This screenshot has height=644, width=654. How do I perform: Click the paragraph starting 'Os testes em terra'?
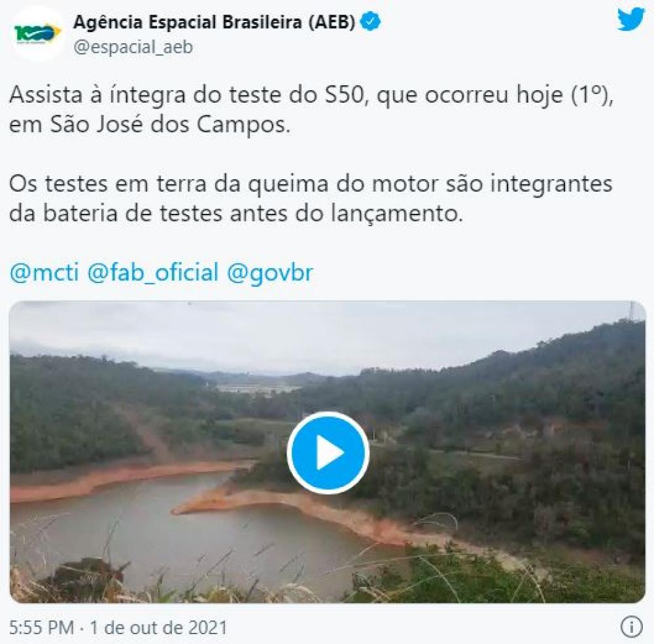pyautogui.click(x=311, y=199)
